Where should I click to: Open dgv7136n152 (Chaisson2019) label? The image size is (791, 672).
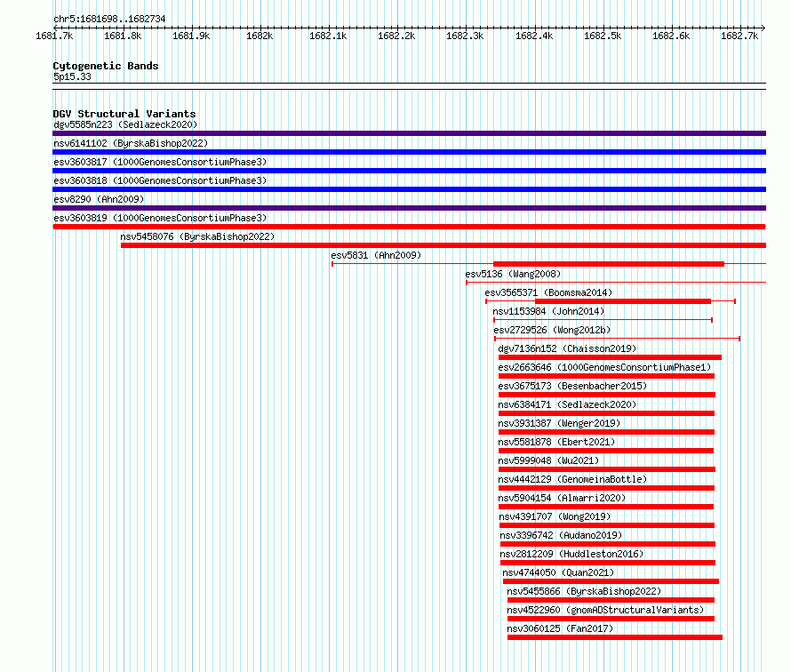[567, 348]
